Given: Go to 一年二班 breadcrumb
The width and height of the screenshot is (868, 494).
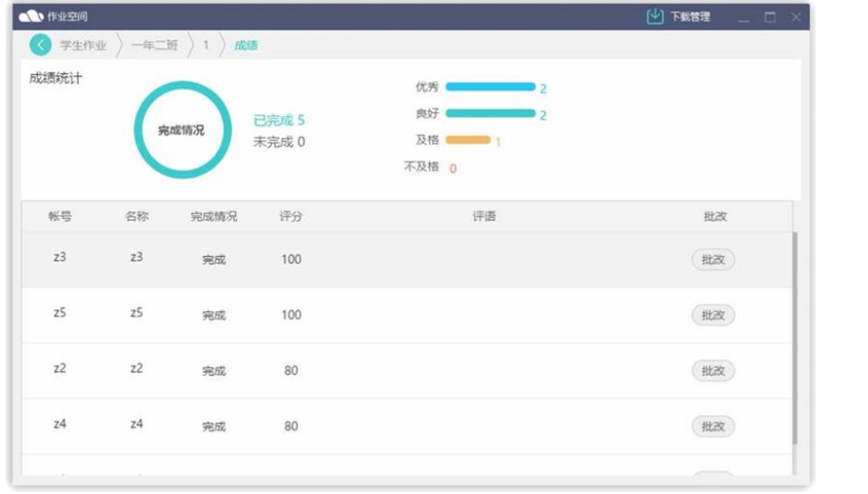Looking at the screenshot, I should pyautogui.click(x=154, y=46).
